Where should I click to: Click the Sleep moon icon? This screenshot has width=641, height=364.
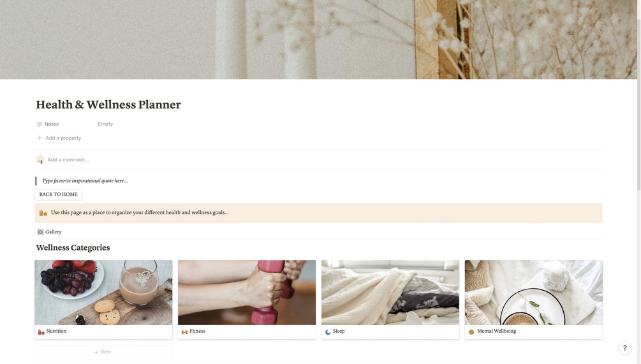click(x=328, y=332)
